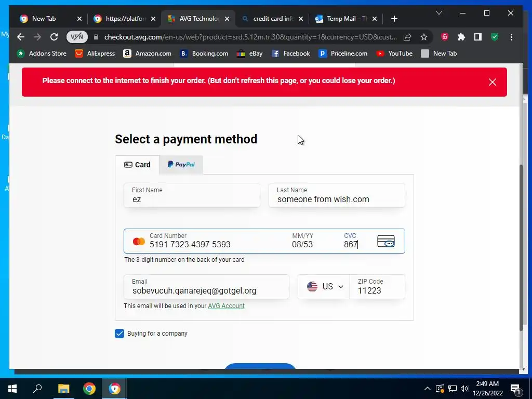Viewport: 532px width, 399px height.
Task: Click the Email input field
Action: [x=207, y=287]
